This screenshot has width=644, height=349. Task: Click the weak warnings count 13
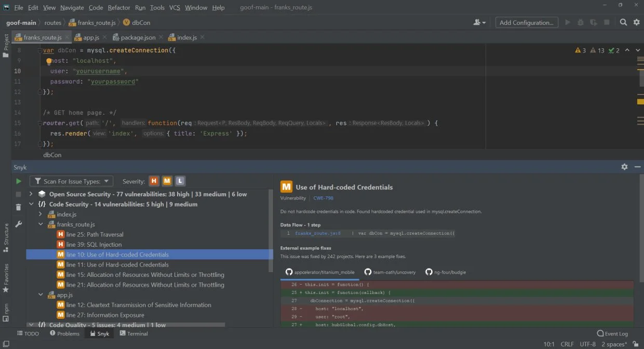pyautogui.click(x=597, y=50)
